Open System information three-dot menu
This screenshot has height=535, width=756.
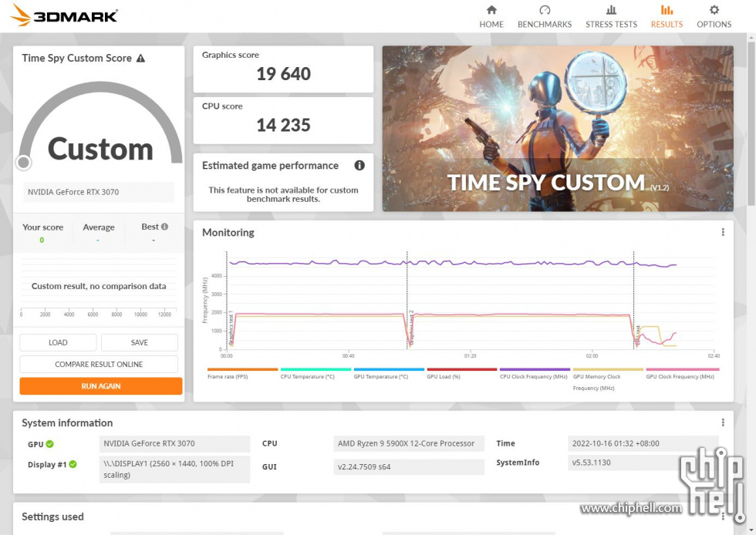[x=723, y=422]
